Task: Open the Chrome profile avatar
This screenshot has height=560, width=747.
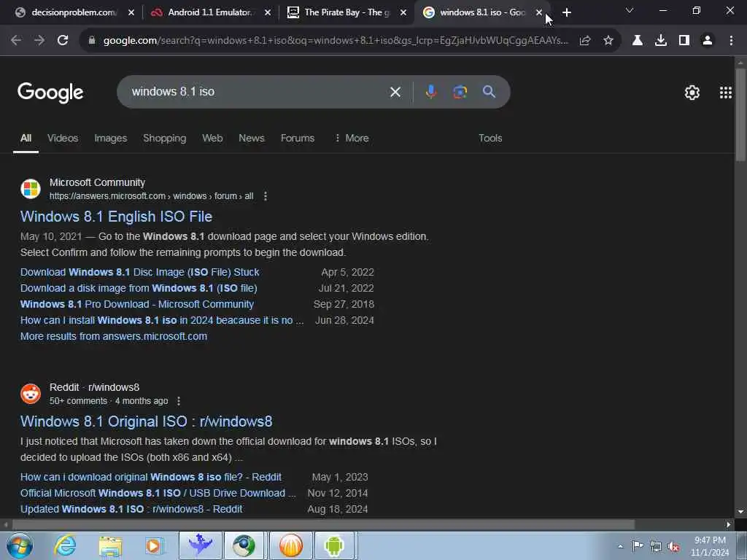Action: (708, 41)
